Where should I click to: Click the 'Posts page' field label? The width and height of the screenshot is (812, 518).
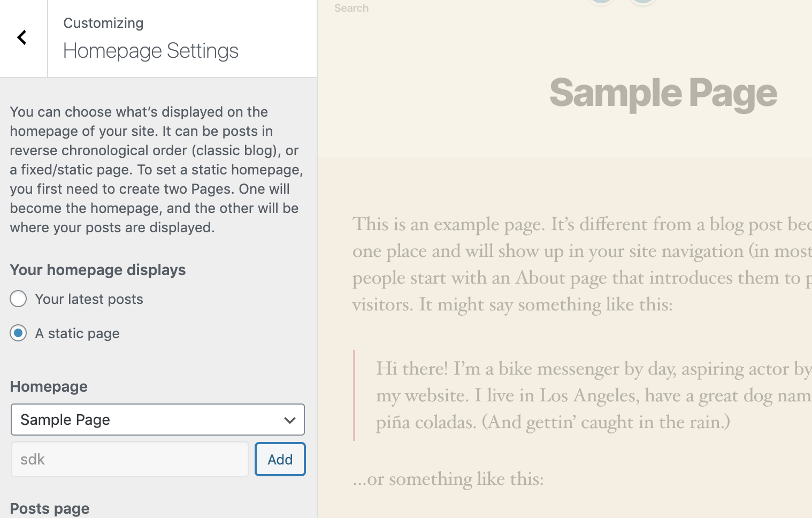(50, 508)
